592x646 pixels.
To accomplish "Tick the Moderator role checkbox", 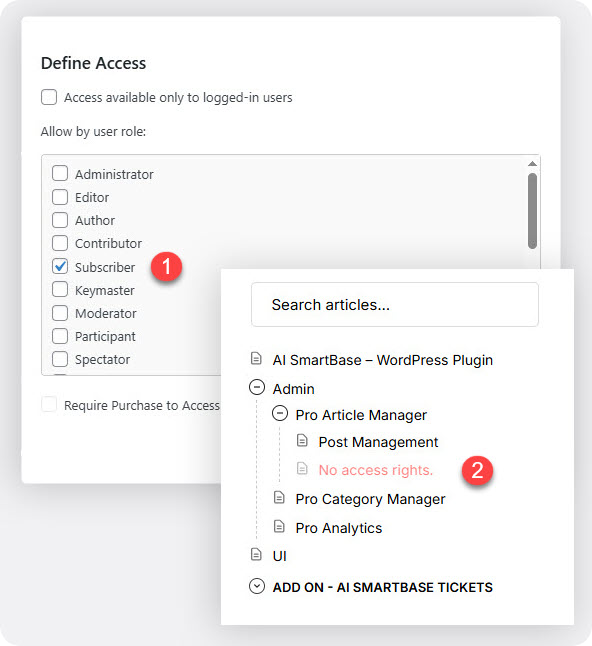I will 60,313.
